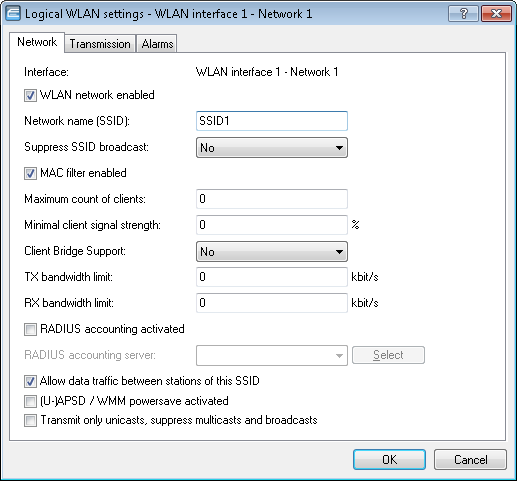Click the Network name (SSID) field
This screenshot has height=481, width=517.
click(272, 121)
